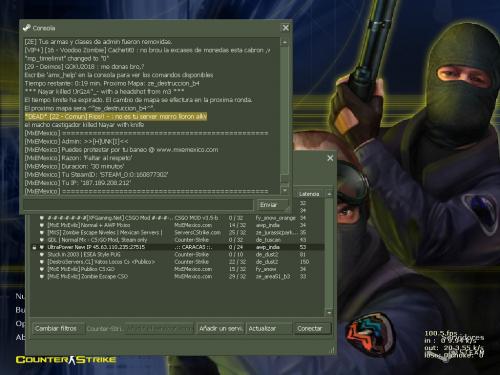The height and width of the screenshot is (375, 500).
Task: Click the shield icon beside Stuck in 2003 server
Action: click(42, 255)
